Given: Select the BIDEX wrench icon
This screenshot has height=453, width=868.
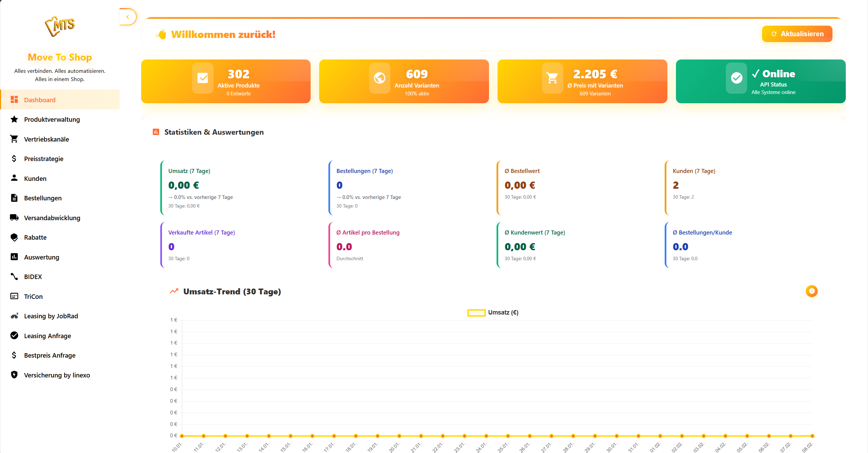Looking at the screenshot, I should click(14, 277).
